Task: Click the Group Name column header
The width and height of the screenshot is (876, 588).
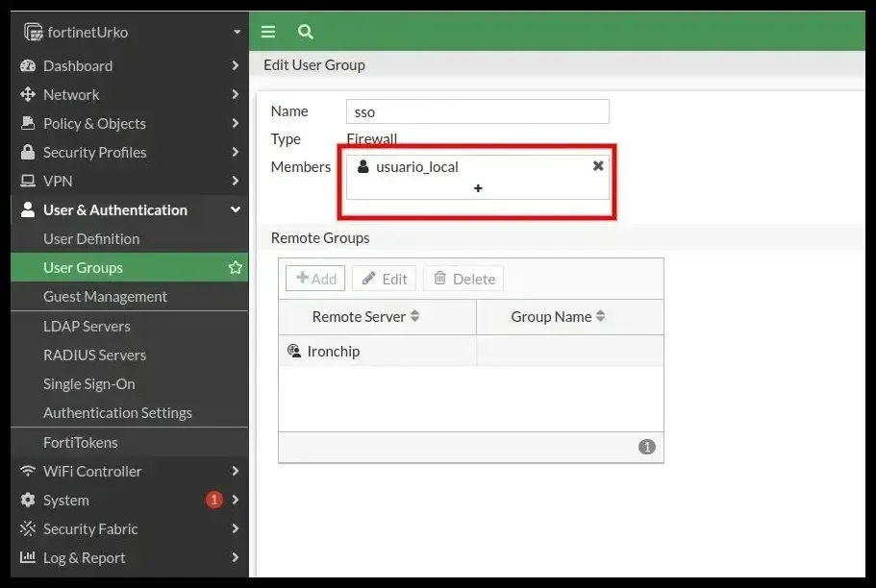Action: click(570, 317)
